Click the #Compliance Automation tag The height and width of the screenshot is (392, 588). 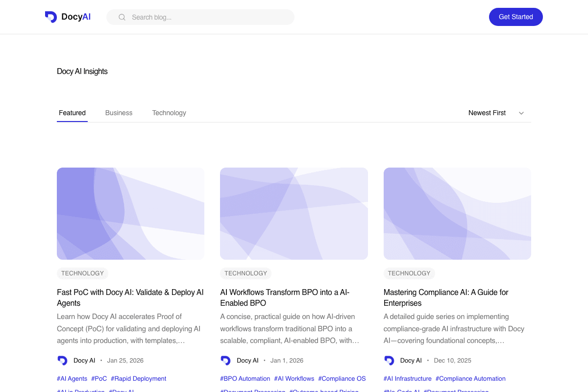(x=470, y=378)
